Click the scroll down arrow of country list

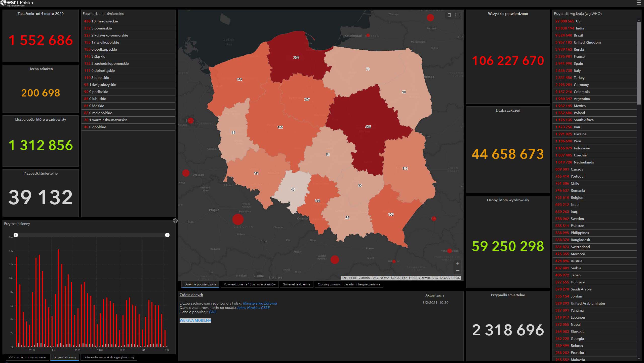pos(639,358)
